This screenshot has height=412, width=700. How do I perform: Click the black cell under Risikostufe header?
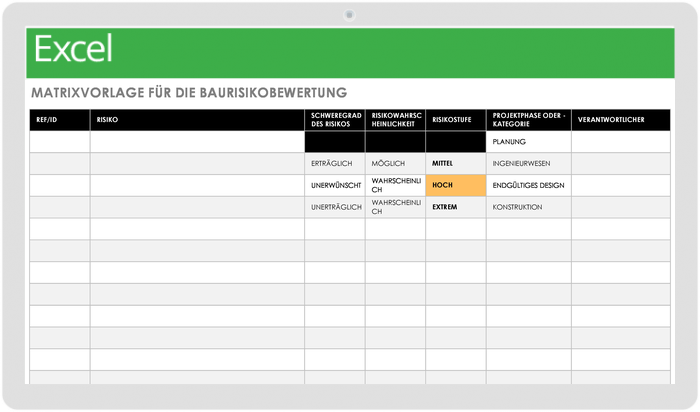coord(456,142)
